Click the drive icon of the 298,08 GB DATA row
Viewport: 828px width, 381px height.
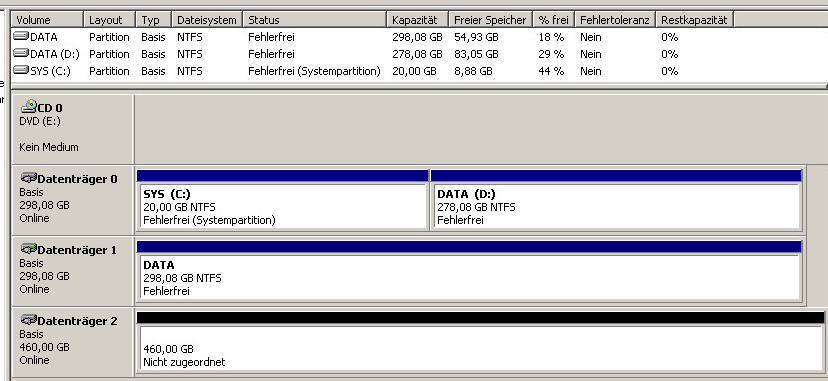tap(21, 36)
